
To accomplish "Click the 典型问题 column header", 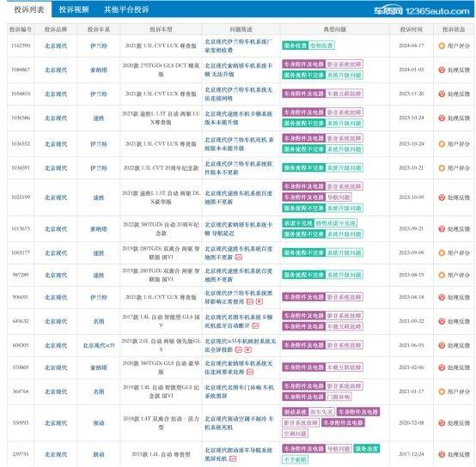I will (334, 29).
